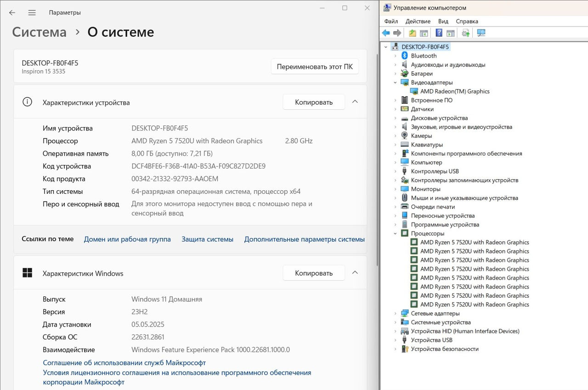This screenshot has width=588, height=390.
Task: Collapse the Процессоры tree node
Action: coord(395,233)
